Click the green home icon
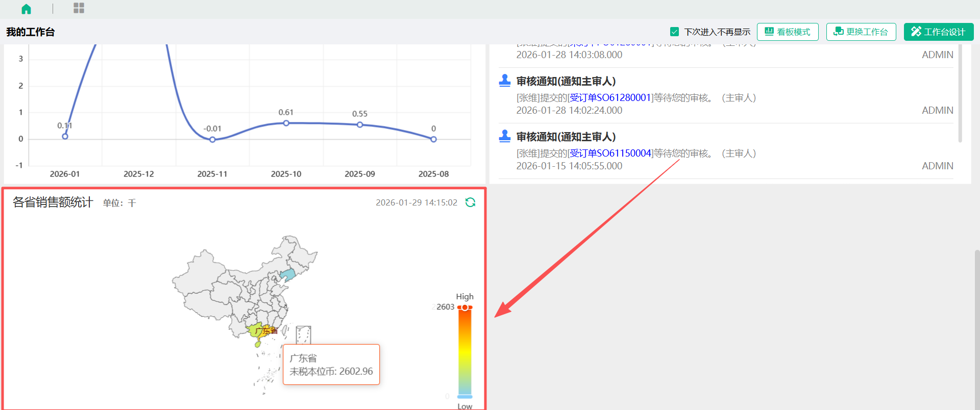The width and height of the screenshot is (980, 410). (26, 9)
